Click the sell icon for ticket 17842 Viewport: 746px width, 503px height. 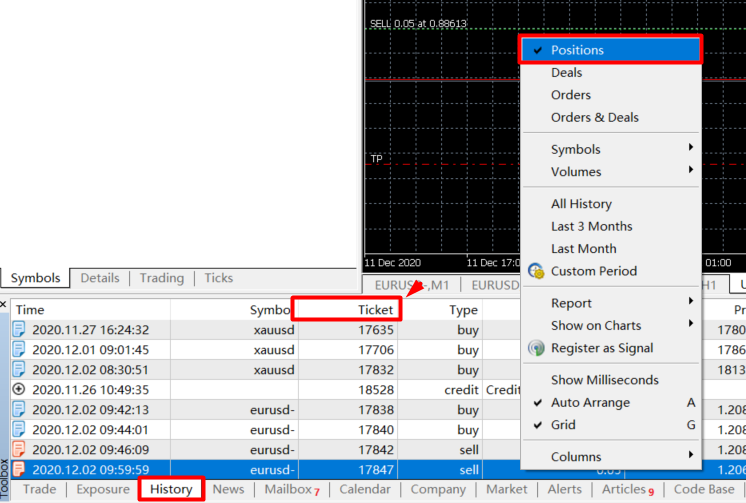click(x=19, y=449)
